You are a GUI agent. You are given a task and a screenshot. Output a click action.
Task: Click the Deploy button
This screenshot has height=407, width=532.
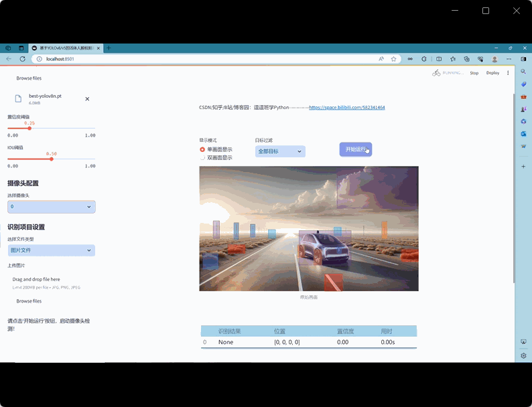[x=492, y=73]
